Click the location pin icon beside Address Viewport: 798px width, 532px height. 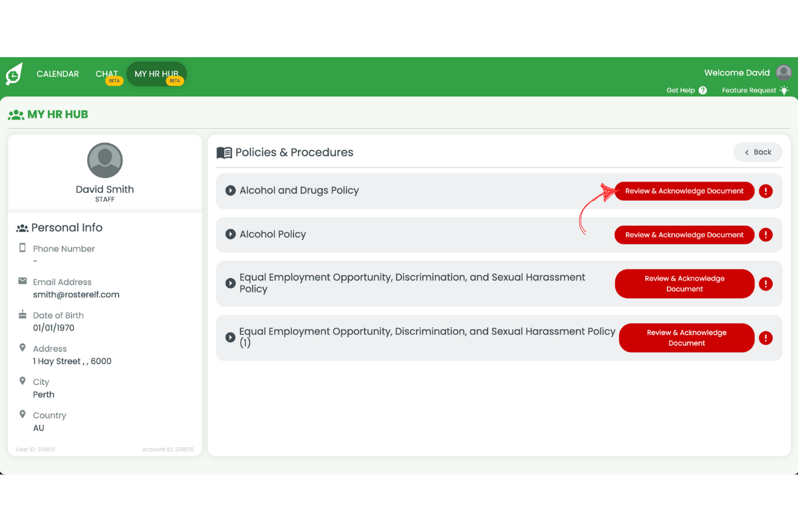click(x=22, y=348)
